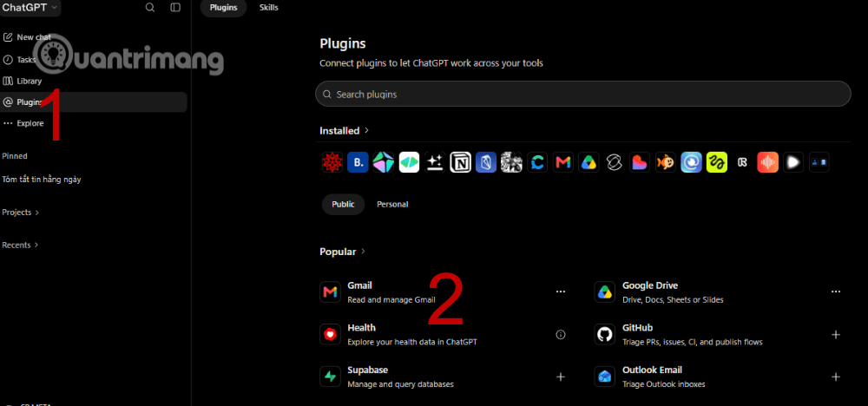Open the black-and-white pattern installed plugin
This screenshot has height=406, width=868.
coord(511,162)
